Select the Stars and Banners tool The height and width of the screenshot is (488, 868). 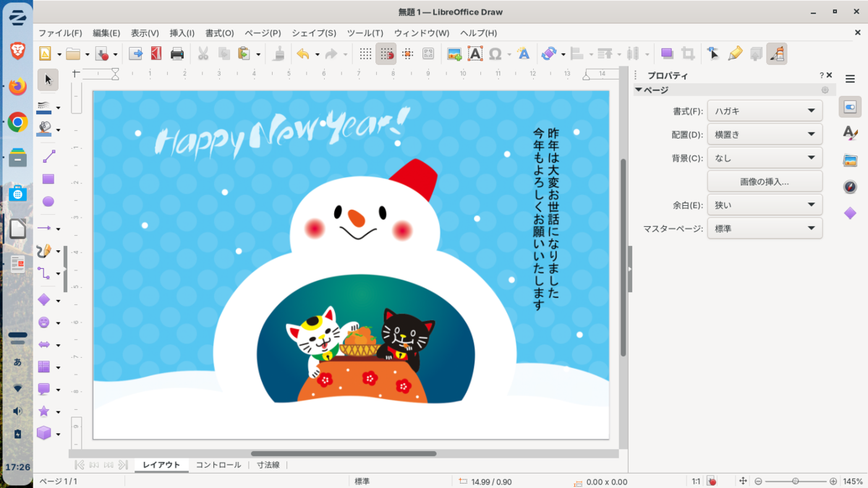[x=44, y=411]
